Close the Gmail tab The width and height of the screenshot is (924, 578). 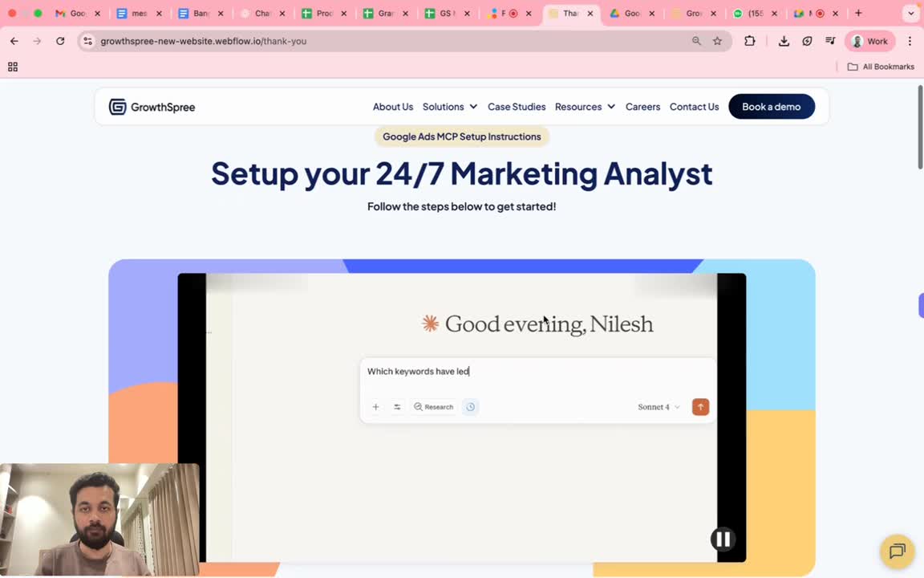[x=97, y=13]
